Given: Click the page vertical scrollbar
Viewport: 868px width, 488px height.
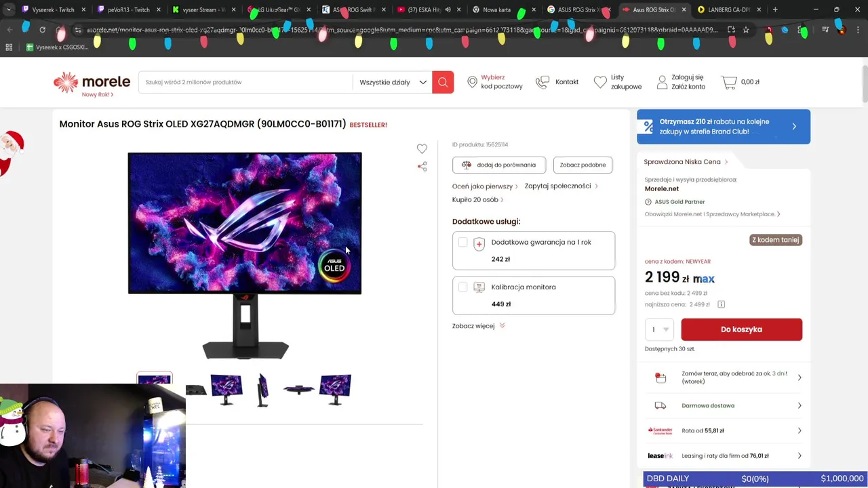Looking at the screenshot, I should (865, 85).
